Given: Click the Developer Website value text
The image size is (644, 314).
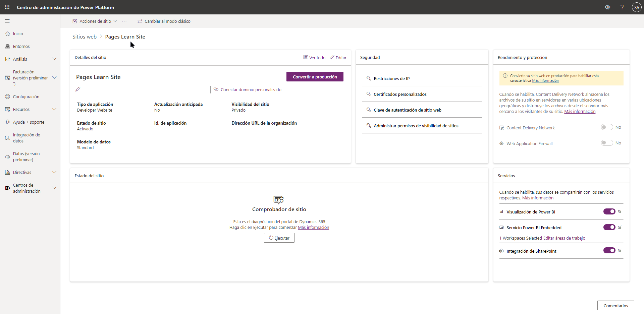Looking at the screenshot, I should coord(95,110).
